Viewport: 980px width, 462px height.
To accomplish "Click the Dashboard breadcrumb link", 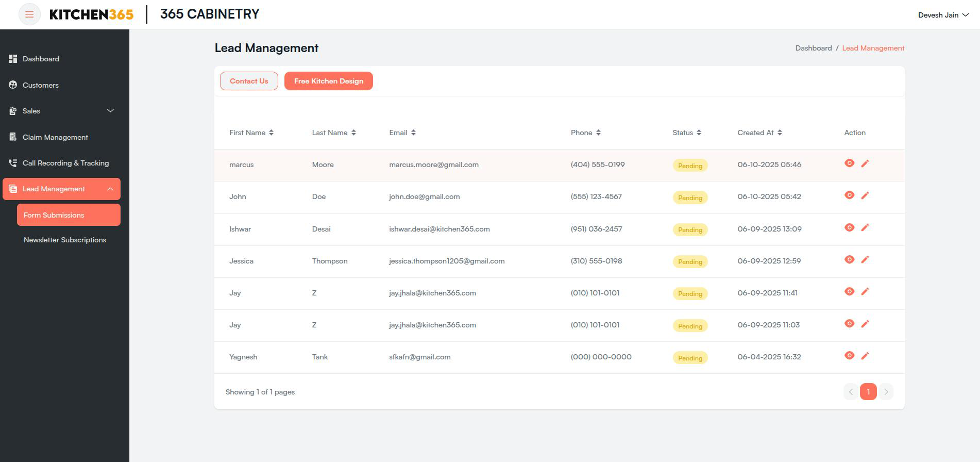I will [814, 48].
